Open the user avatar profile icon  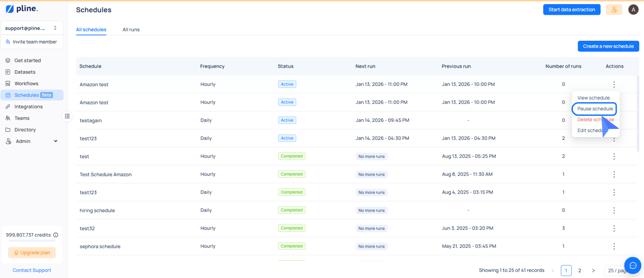point(633,10)
